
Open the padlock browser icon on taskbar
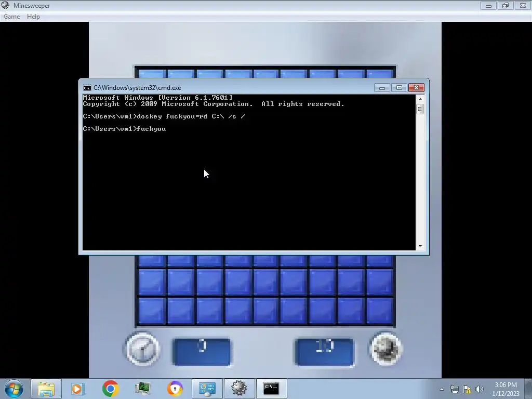click(x=175, y=389)
